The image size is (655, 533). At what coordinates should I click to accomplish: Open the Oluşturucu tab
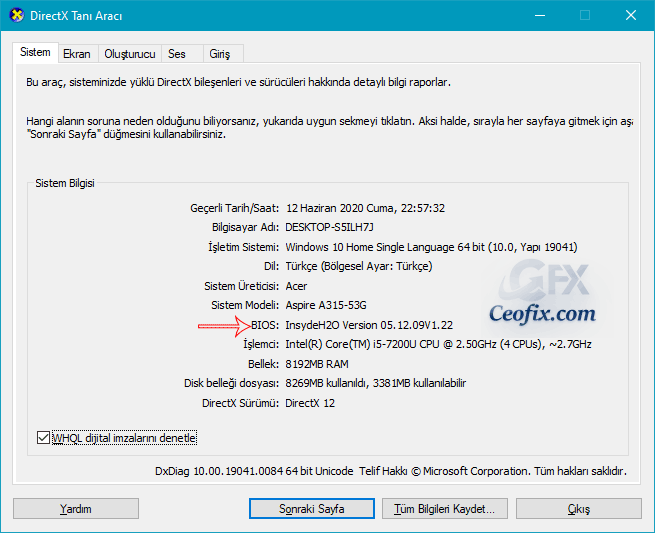pos(129,54)
